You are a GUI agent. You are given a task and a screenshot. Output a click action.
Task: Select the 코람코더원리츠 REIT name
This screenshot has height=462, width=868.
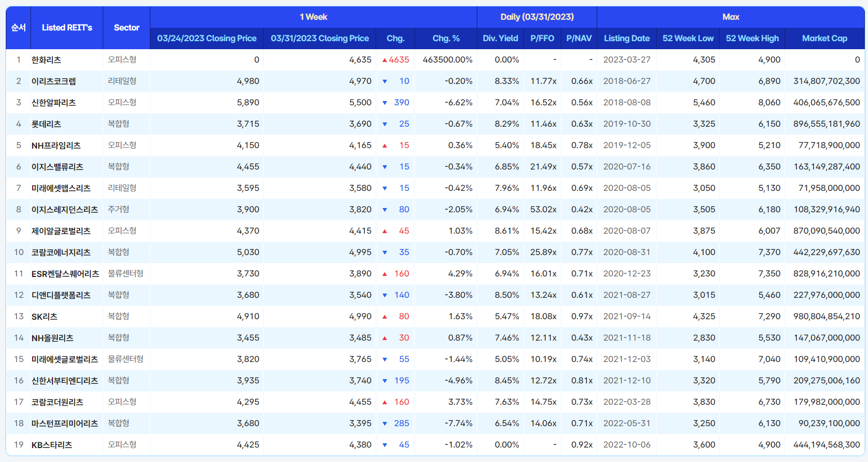[57, 402]
